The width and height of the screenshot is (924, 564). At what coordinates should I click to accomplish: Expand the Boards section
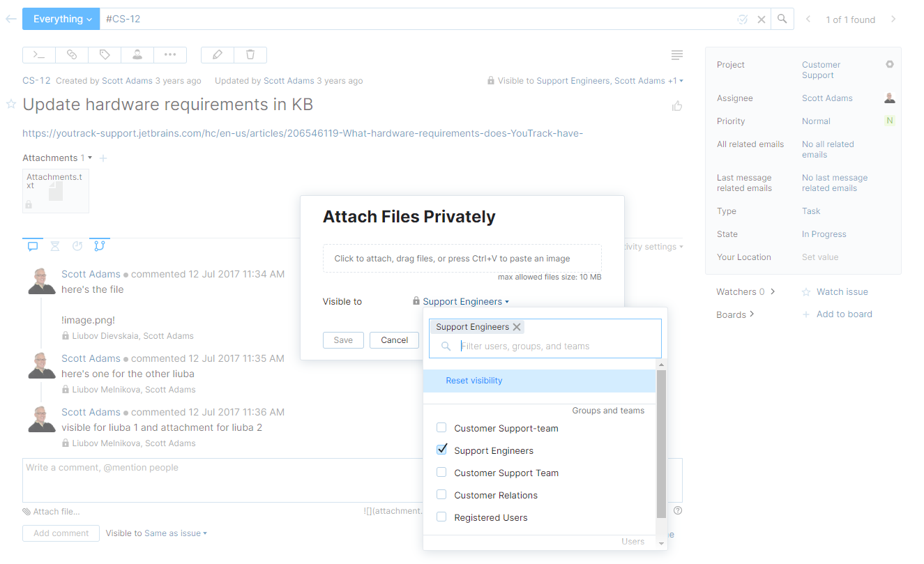pos(735,314)
